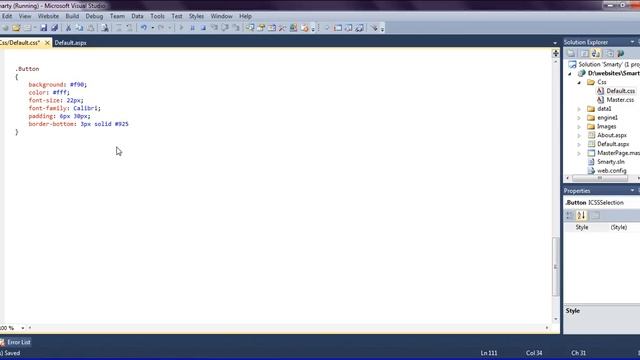The height and width of the screenshot is (360, 640).
Task: Open the zoom percentage dropdown
Action: (x=22, y=328)
